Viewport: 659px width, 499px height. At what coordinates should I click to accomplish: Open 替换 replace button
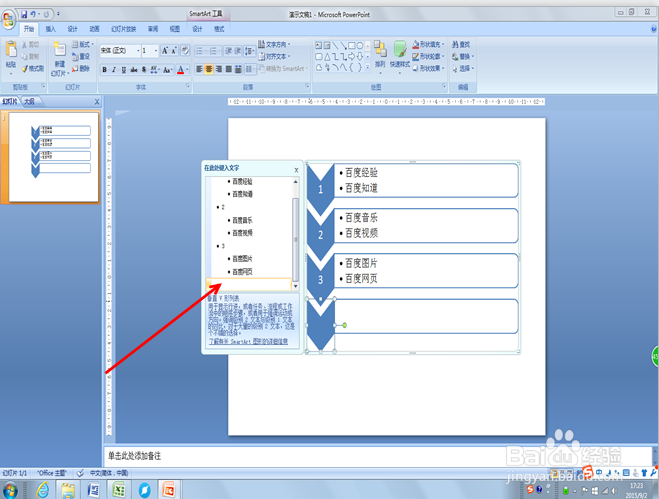[x=463, y=56]
